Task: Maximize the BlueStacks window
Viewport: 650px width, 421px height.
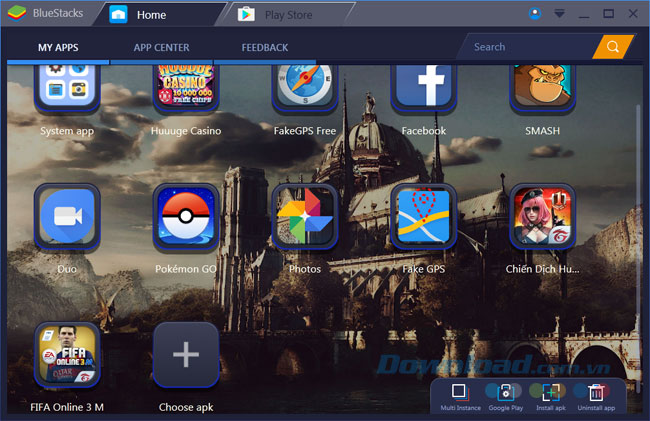Action: (609, 14)
